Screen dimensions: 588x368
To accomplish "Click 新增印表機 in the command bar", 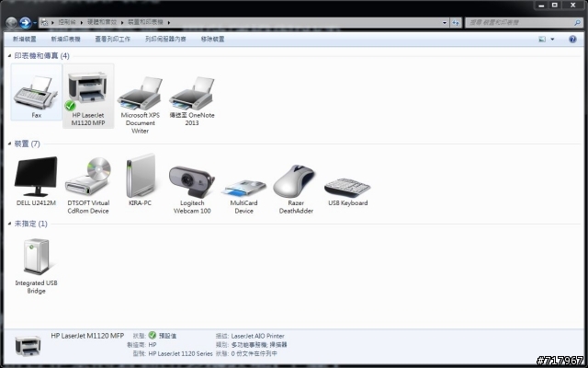I will [65, 39].
